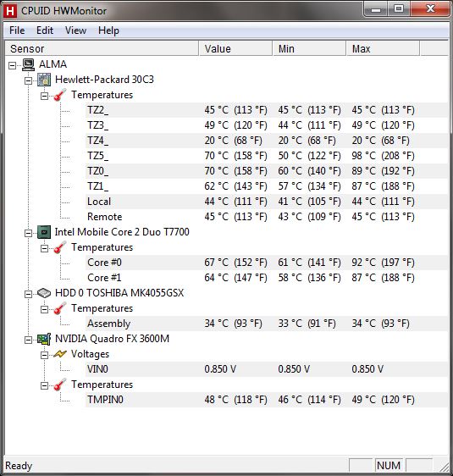Click the Min column header
Image resolution: width=453 pixels, height=476 pixels.
coord(309,48)
